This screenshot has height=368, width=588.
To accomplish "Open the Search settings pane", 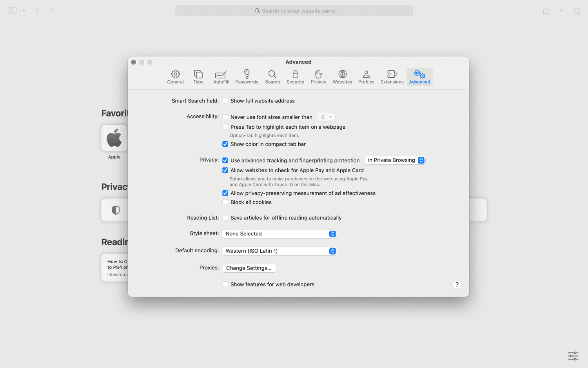I will (x=272, y=77).
